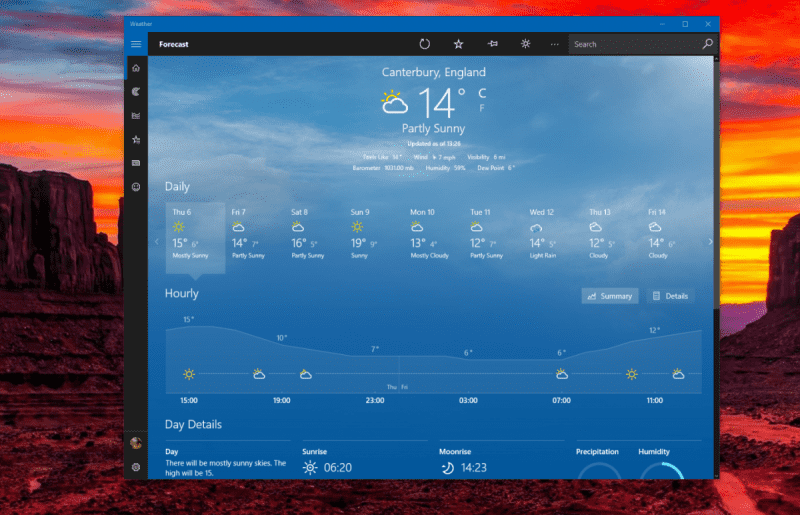Switch hourly view to Details
The height and width of the screenshot is (515, 800).
tap(670, 296)
